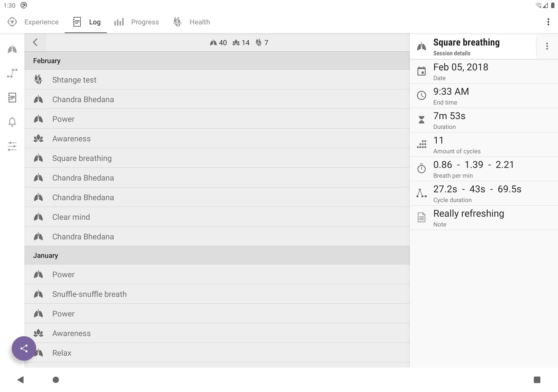Click the February month header
The height and width of the screenshot is (392, 558).
[x=217, y=61]
